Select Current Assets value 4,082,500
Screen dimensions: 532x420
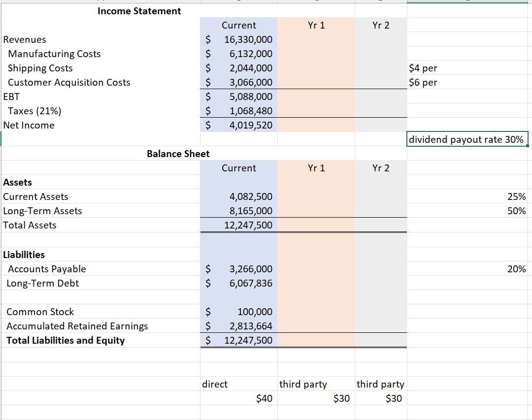239,196
